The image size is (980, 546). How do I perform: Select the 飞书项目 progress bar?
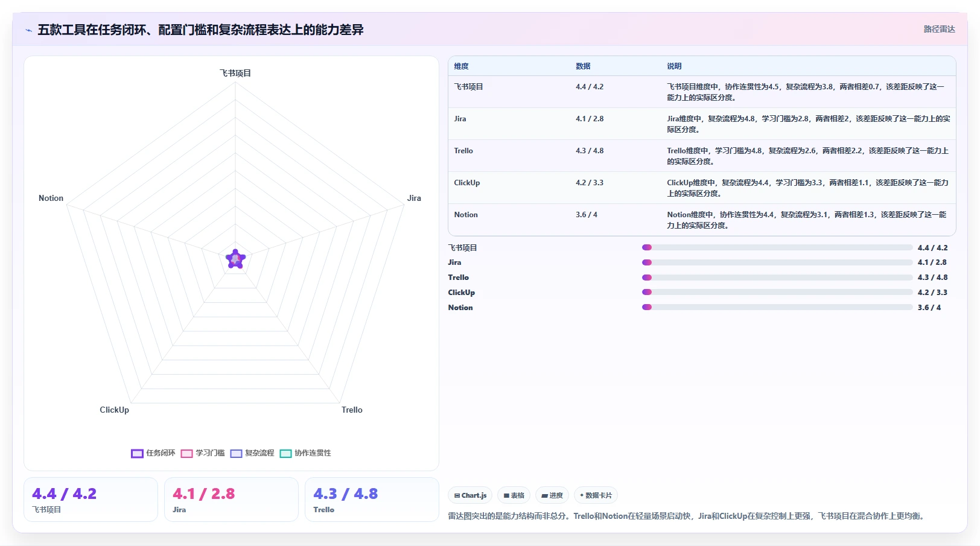pos(777,247)
